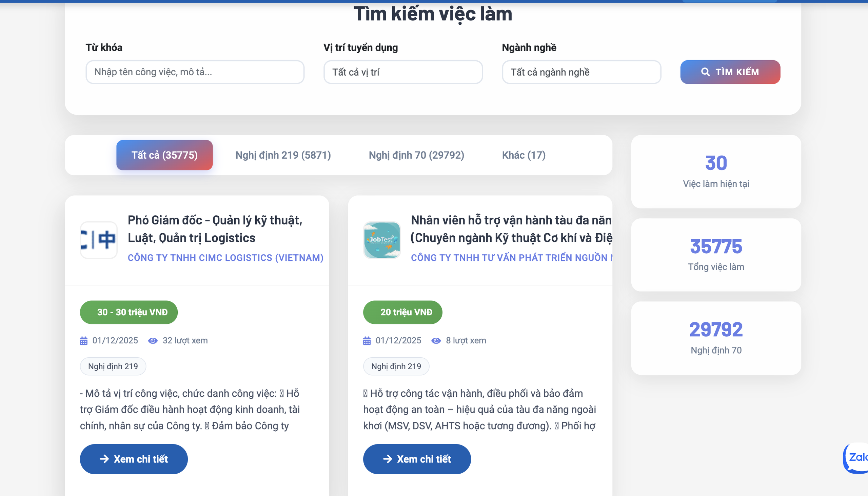Viewport: 868px width, 496px height.
Task: Open the Khác (17) filter tab
Action: (x=523, y=155)
